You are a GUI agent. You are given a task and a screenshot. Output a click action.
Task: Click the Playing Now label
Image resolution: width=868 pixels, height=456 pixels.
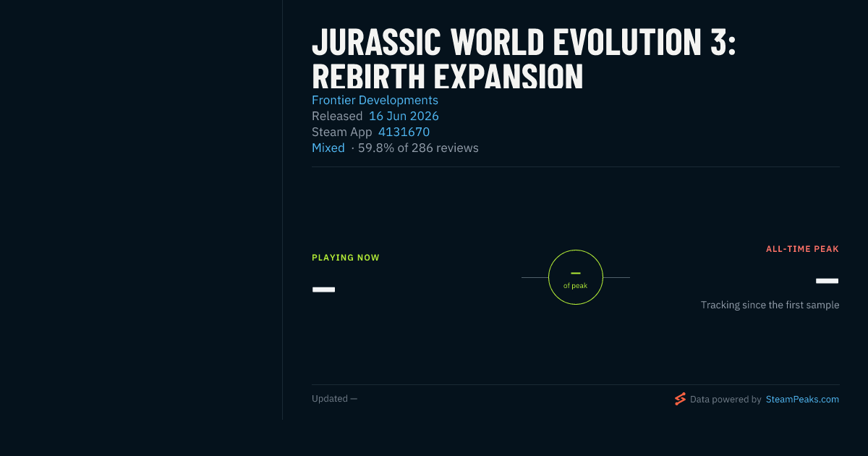tap(346, 258)
